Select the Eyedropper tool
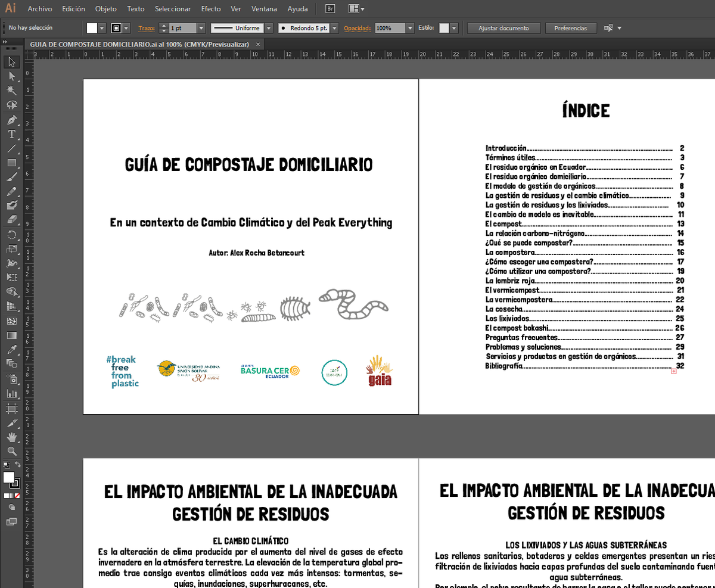 tap(11, 350)
